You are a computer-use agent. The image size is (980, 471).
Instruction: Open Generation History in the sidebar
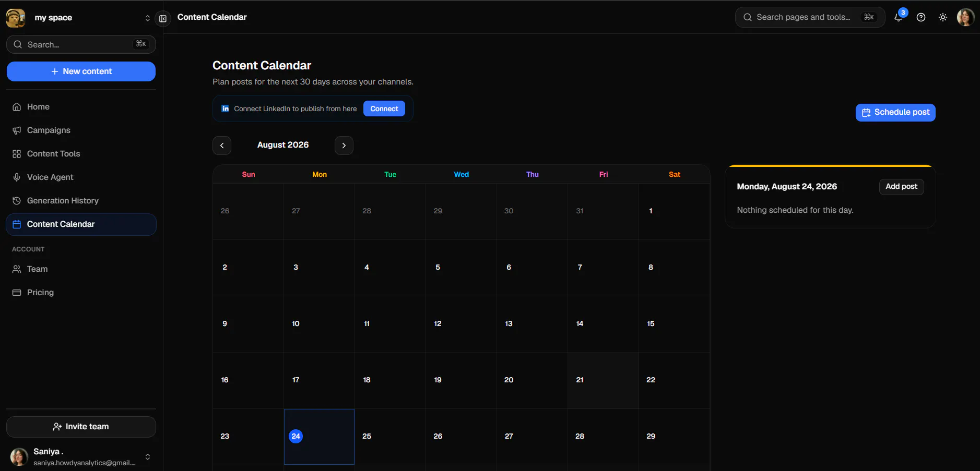pyautogui.click(x=81, y=201)
